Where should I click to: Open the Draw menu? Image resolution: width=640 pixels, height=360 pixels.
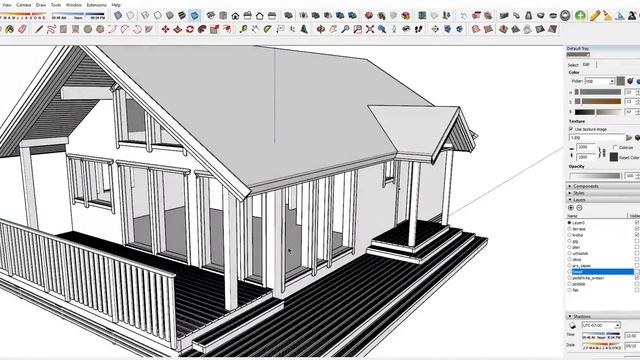(x=41, y=5)
